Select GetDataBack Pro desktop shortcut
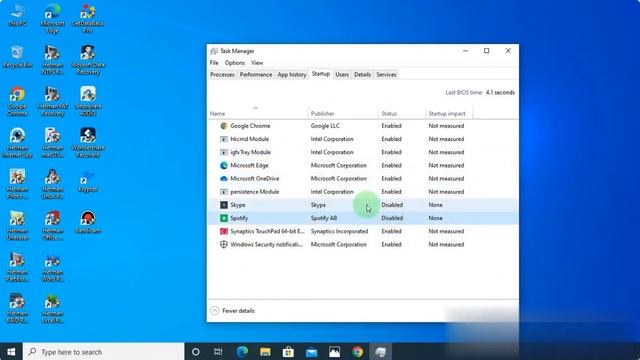640x360 pixels. click(88, 18)
